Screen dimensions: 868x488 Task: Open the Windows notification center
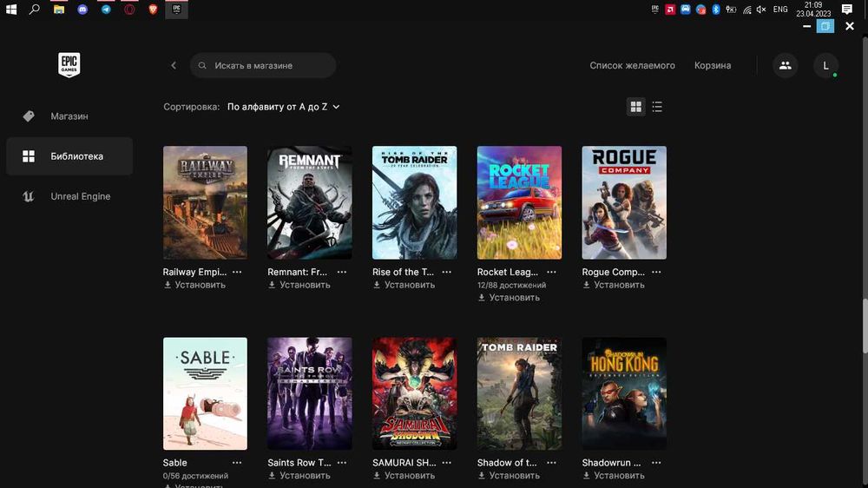[847, 9]
